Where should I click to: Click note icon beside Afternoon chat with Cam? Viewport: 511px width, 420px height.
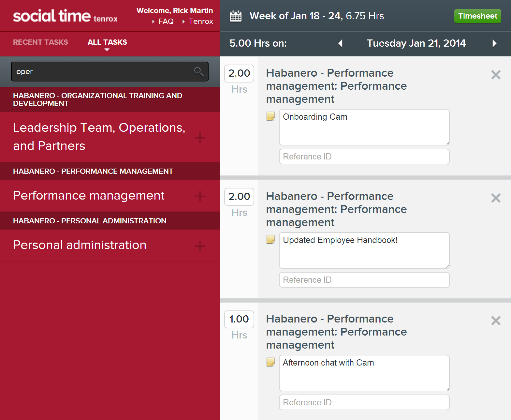[270, 362]
